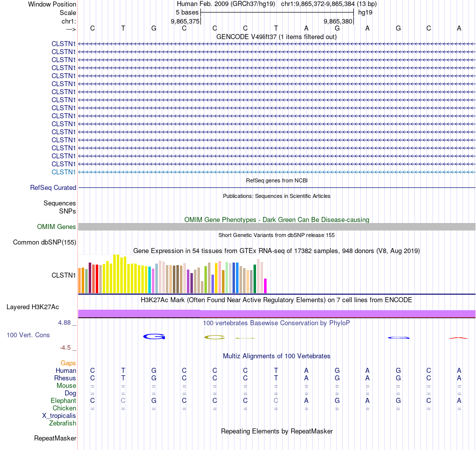Image resolution: width=476 pixels, height=450 pixels.
Task: Click the Common dbSNP(155) track label
Action: [x=45, y=243]
